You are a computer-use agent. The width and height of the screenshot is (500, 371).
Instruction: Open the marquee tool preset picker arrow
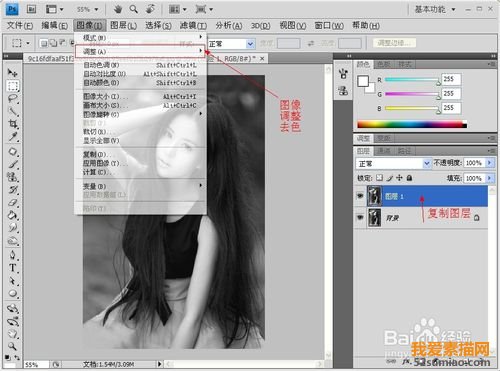pyautogui.click(x=28, y=43)
